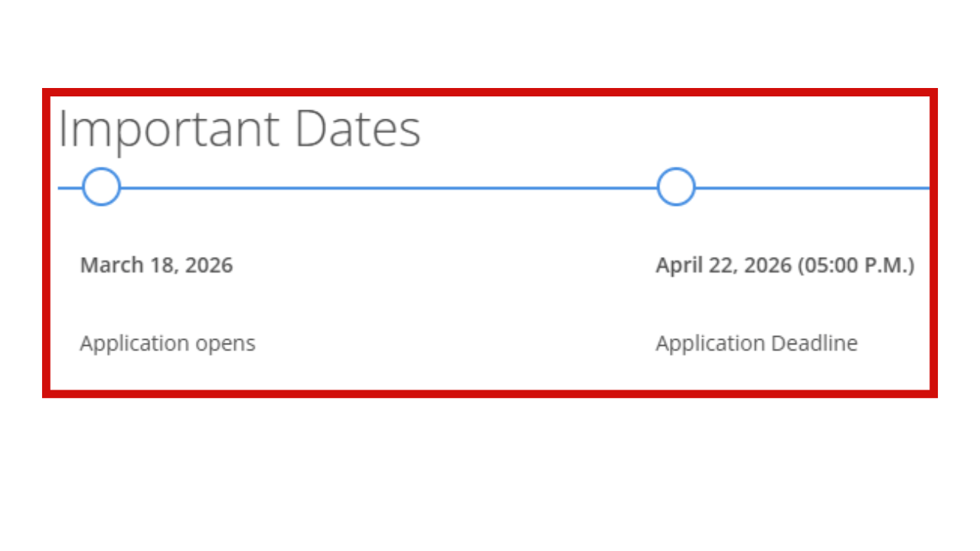Select the April 22 deadline timeline circle
The width and height of the screenshot is (980, 551).
pos(675,187)
